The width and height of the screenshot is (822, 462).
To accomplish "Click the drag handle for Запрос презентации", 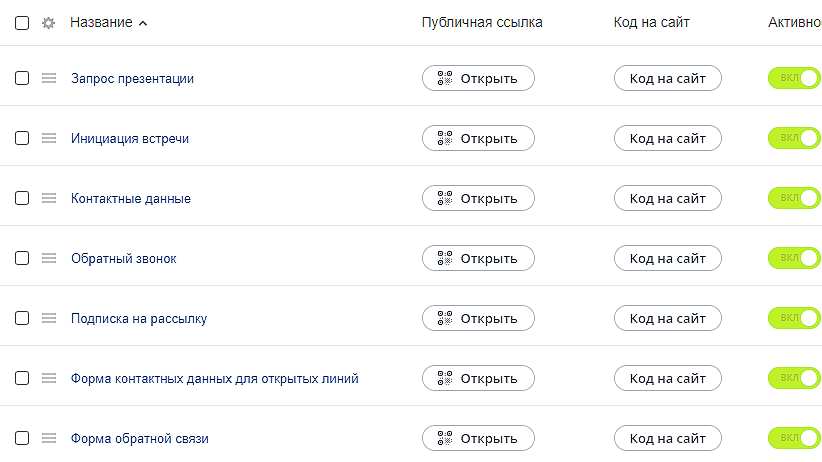I will (48, 79).
